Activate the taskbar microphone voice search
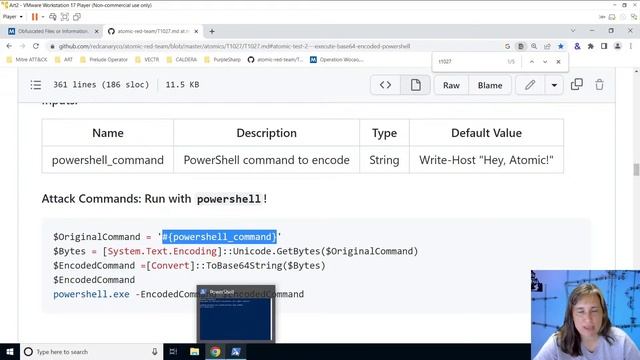 pyautogui.click(x=155, y=351)
